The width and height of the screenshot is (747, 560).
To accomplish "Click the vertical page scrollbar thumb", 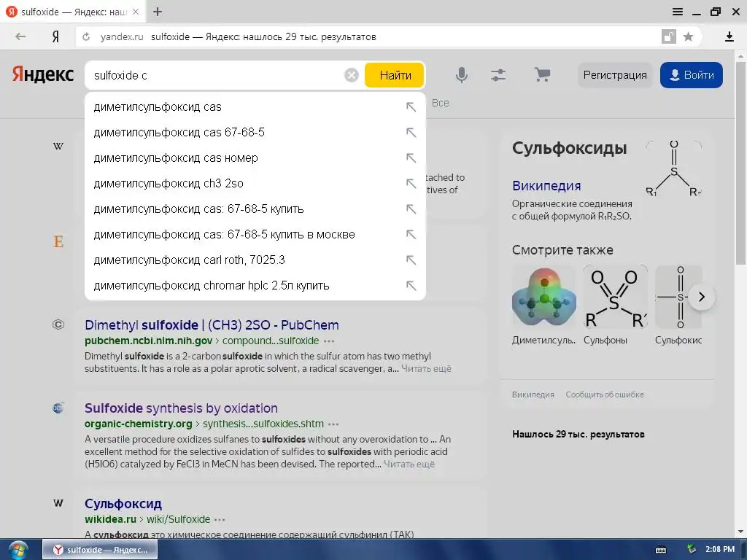I will [741, 162].
